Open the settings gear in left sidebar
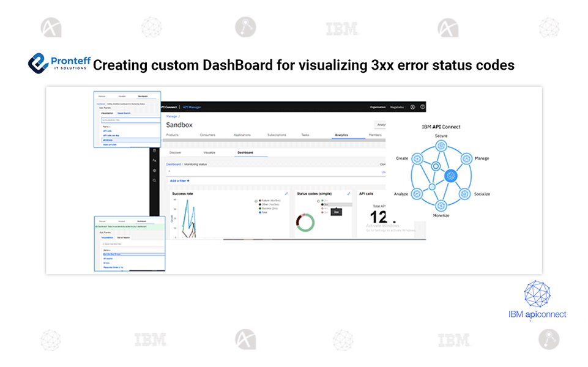 [155, 170]
